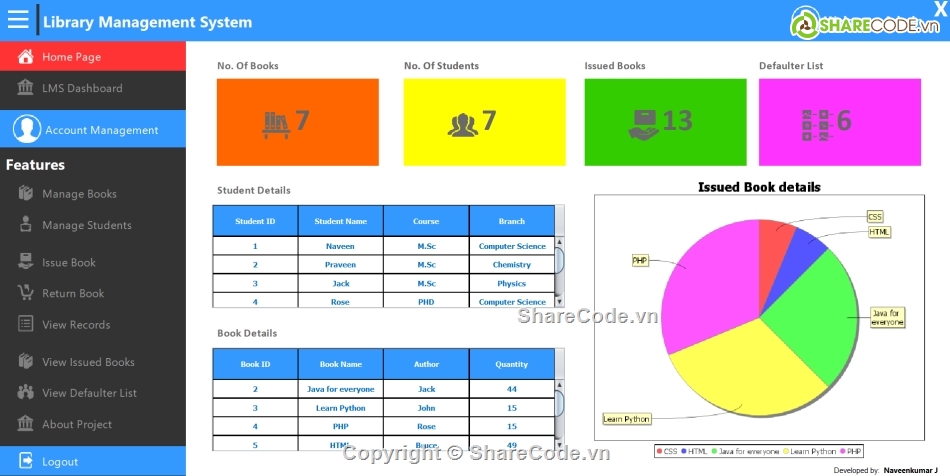Click the LMS Dashboard building icon

click(x=26, y=88)
